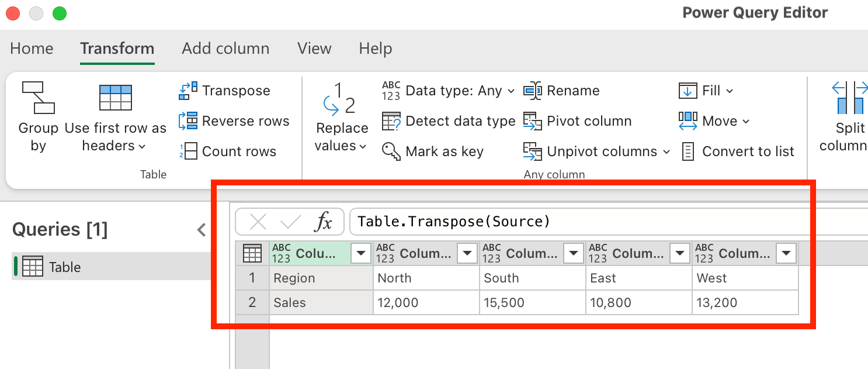This screenshot has height=369, width=868.
Task: Click the Reverse rows icon
Action: [x=188, y=121]
